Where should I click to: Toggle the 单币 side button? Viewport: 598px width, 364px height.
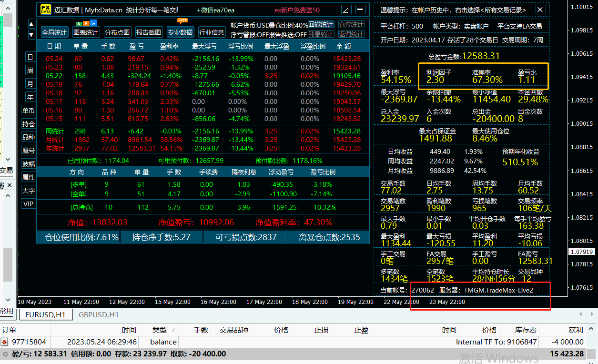(x=29, y=111)
